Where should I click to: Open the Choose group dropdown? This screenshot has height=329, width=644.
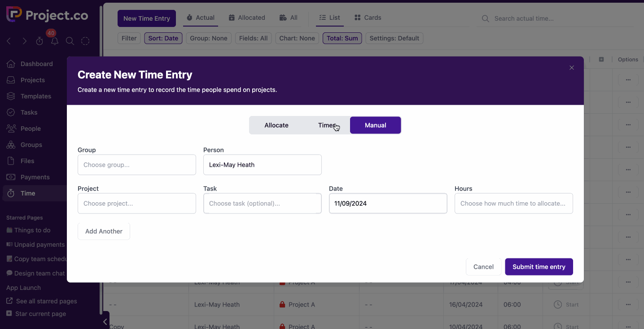[x=136, y=165]
